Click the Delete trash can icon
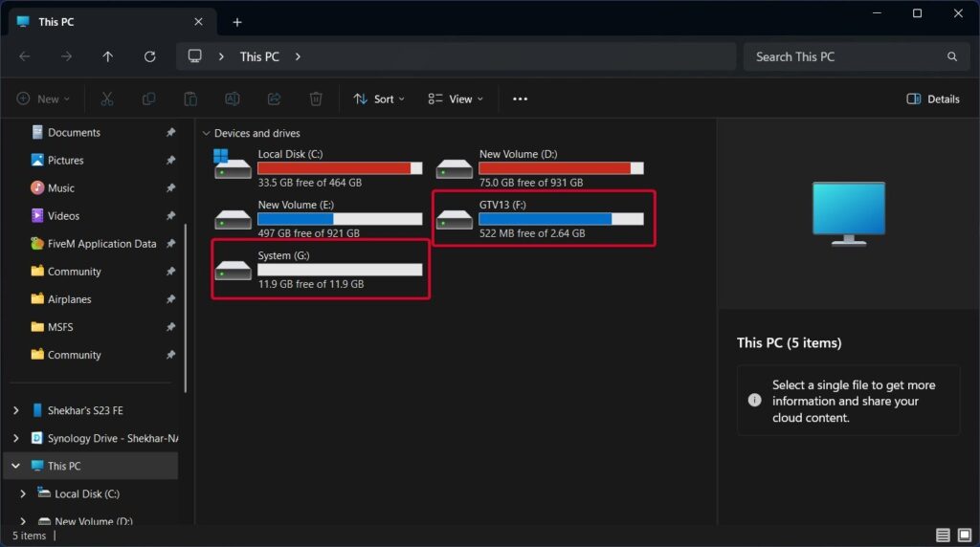The image size is (980, 547). pos(316,98)
